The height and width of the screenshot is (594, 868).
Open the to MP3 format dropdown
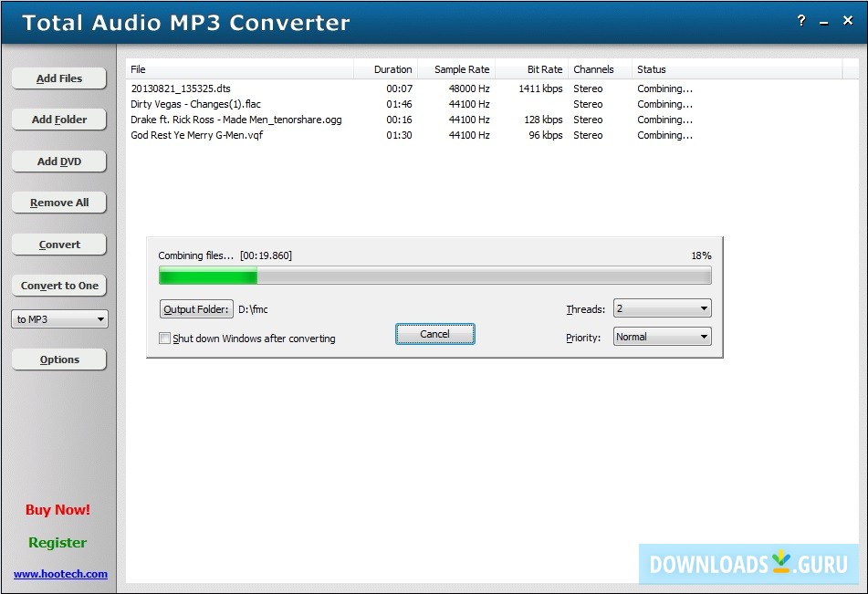point(59,318)
